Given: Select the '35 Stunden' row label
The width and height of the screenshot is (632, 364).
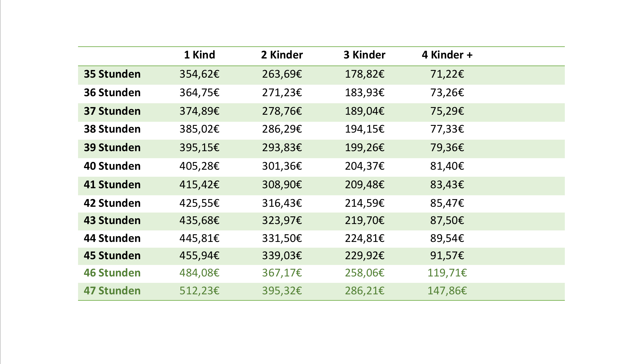Looking at the screenshot, I should 112,74.
